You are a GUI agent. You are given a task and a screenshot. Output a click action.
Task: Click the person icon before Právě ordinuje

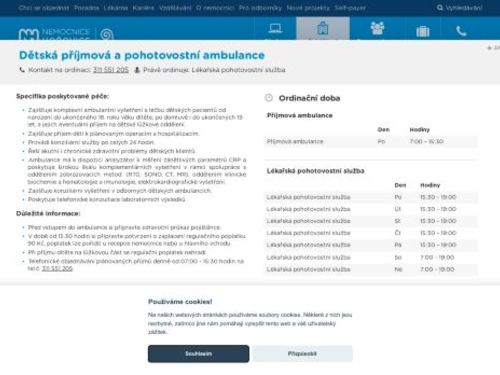pyautogui.click(x=137, y=70)
